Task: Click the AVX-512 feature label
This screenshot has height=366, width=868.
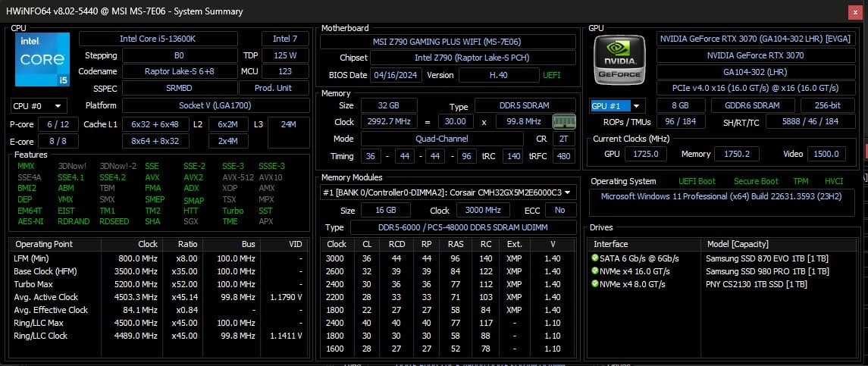Action: 237,178
